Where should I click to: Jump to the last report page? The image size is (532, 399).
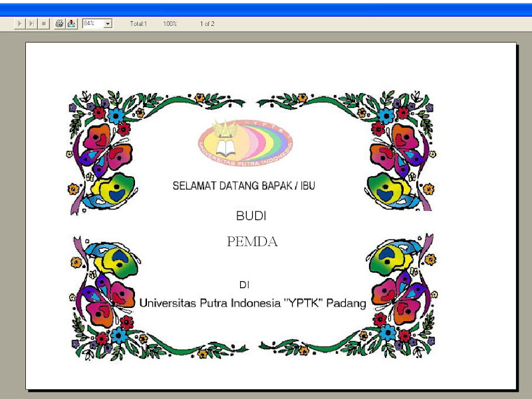point(31,24)
